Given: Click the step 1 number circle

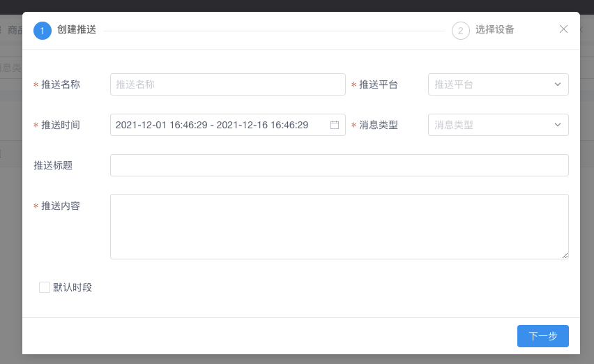Looking at the screenshot, I should coord(43,31).
